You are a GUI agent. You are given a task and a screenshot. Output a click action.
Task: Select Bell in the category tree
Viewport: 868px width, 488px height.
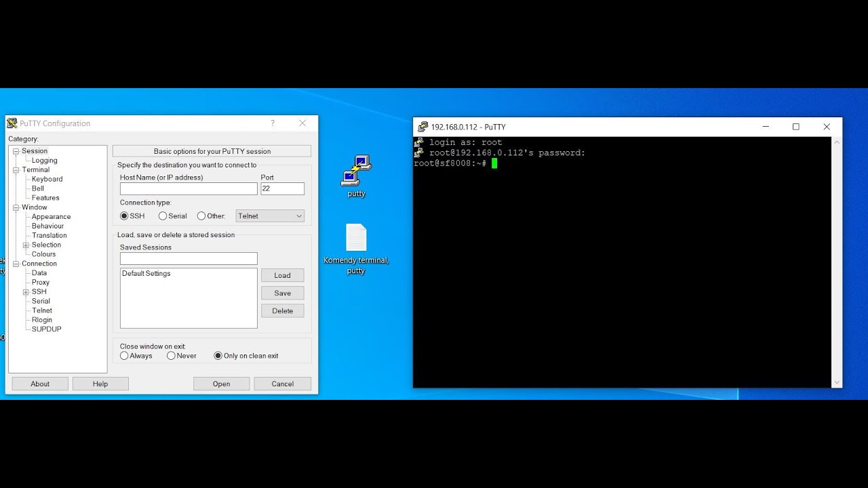(38, 188)
